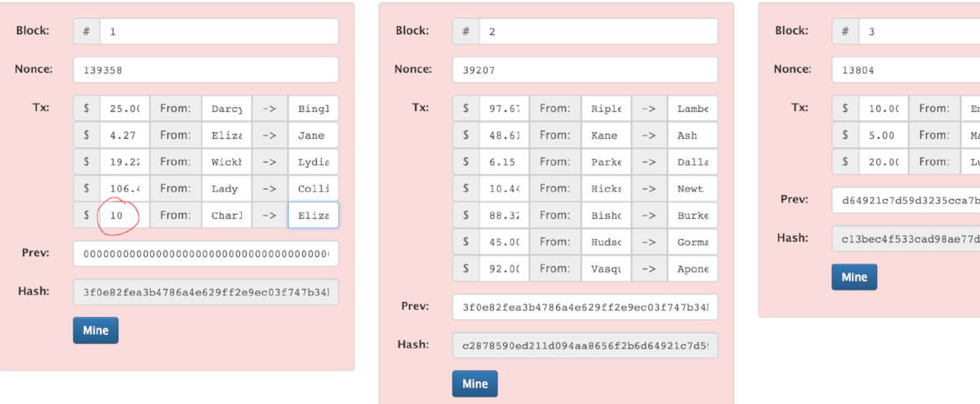Click the sender field starting Bisho
This screenshot has height=404, width=980.
coord(606,215)
